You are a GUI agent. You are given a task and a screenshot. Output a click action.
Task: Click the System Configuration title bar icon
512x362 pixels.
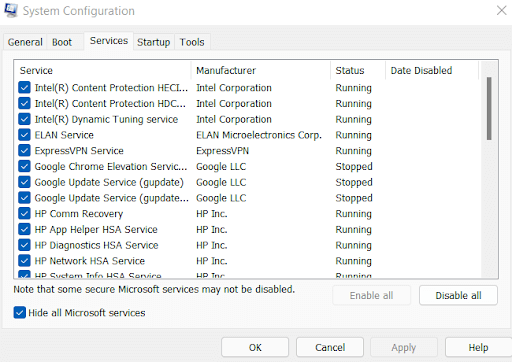point(11,10)
